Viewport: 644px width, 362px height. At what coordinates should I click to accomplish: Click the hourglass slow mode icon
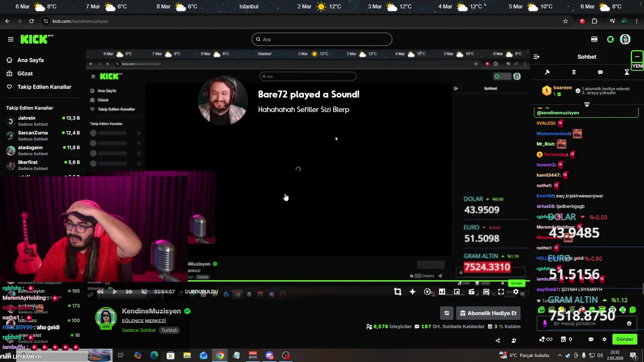coord(627,72)
